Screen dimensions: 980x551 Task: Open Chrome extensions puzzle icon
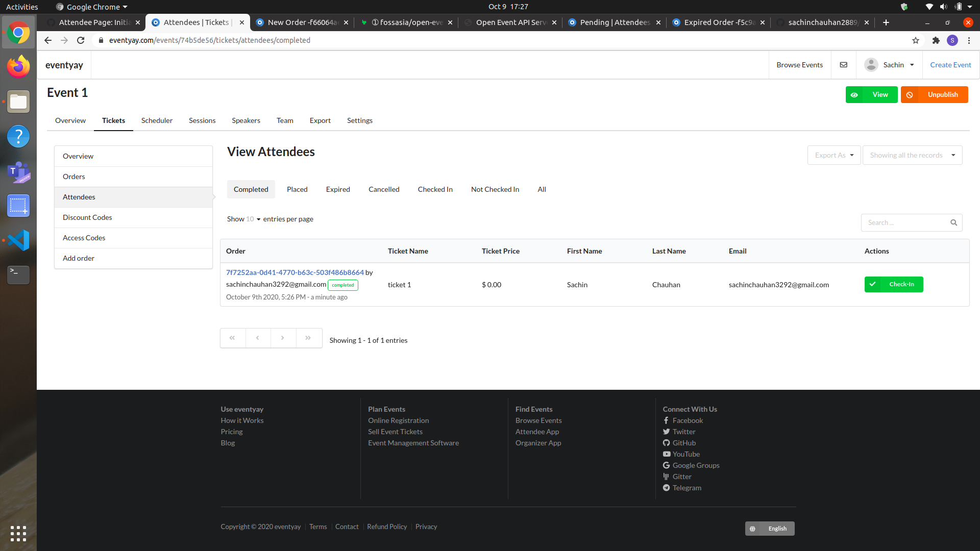pos(936,40)
